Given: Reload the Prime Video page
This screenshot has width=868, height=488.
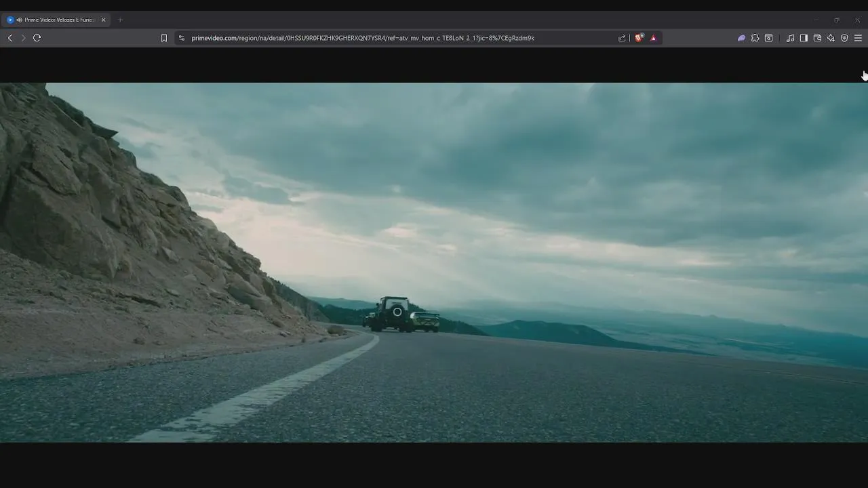Looking at the screenshot, I should (37, 38).
